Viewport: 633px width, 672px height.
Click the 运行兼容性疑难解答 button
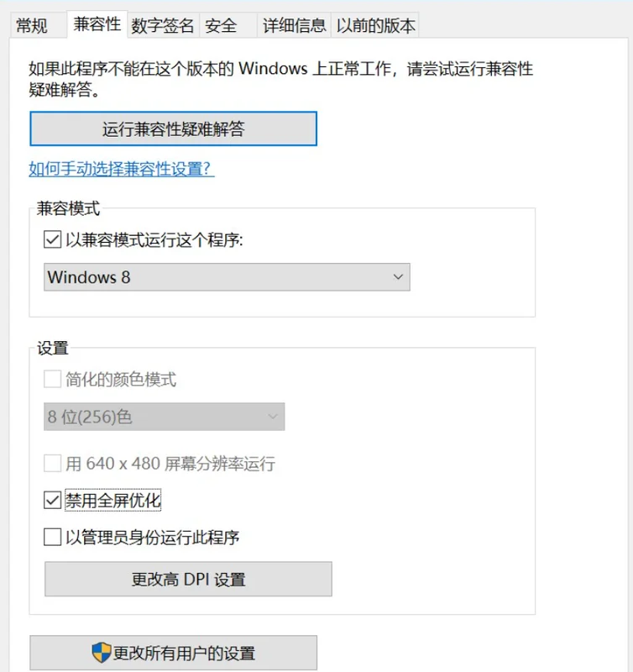click(x=173, y=129)
